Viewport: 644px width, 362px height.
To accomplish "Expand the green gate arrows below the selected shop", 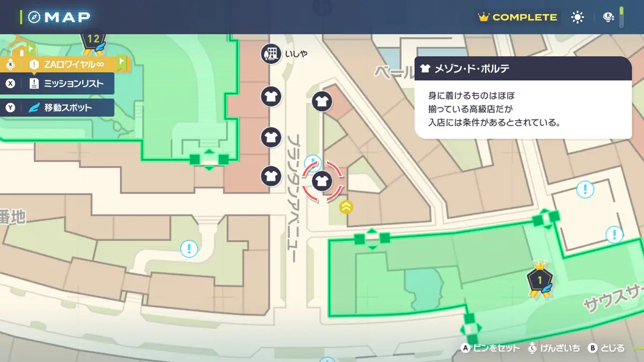I will pyautogui.click(x=371, y=238).
